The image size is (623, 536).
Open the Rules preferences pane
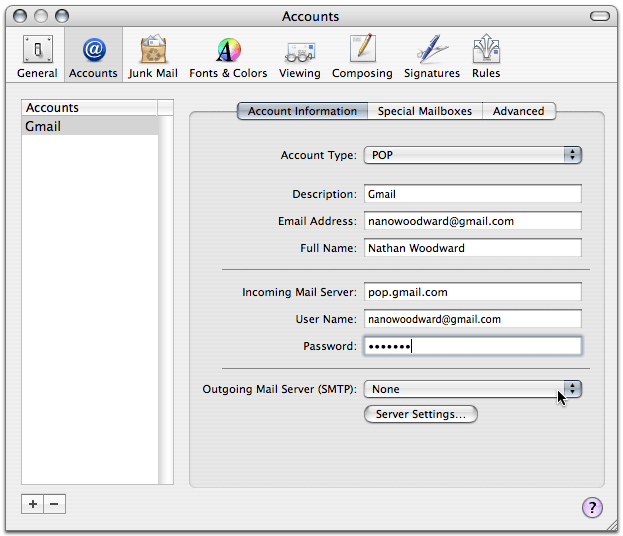point(486,56)
